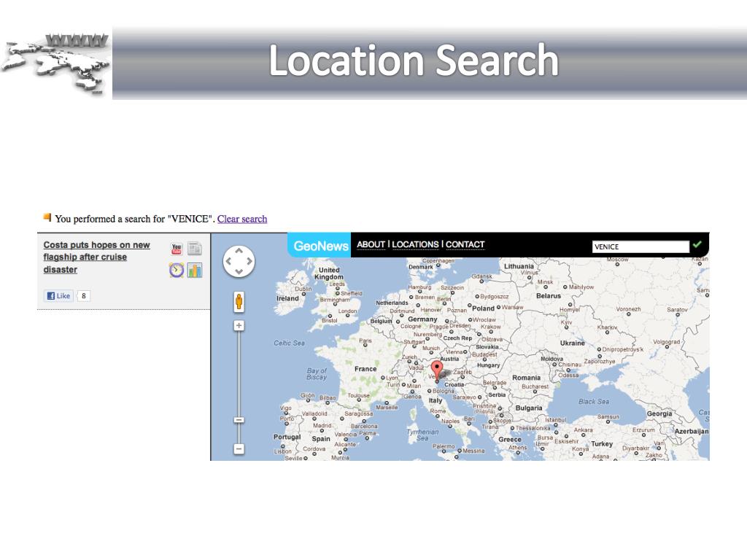Click the Belarus label on the map

click(549, 296)
